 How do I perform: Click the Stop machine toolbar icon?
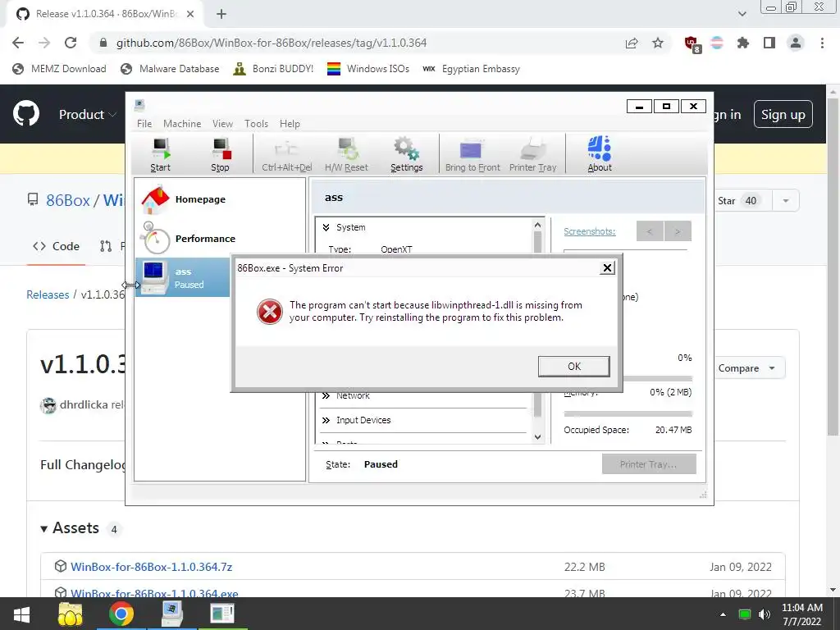[220, 154]
